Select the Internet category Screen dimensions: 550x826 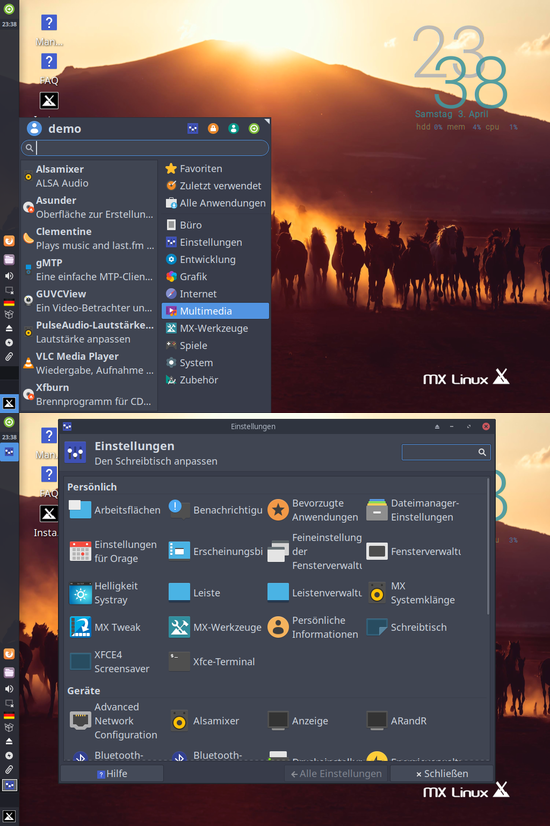tap(215, 294)
